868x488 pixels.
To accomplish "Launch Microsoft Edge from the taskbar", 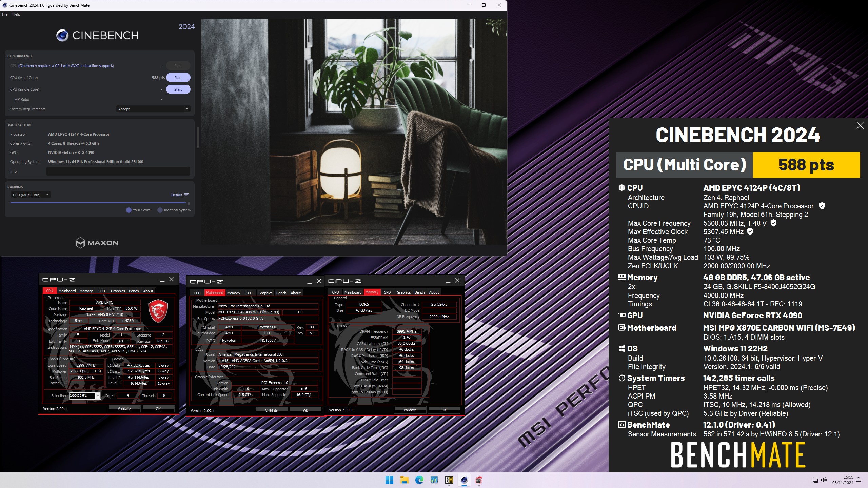I will click(x=419, y=480).
